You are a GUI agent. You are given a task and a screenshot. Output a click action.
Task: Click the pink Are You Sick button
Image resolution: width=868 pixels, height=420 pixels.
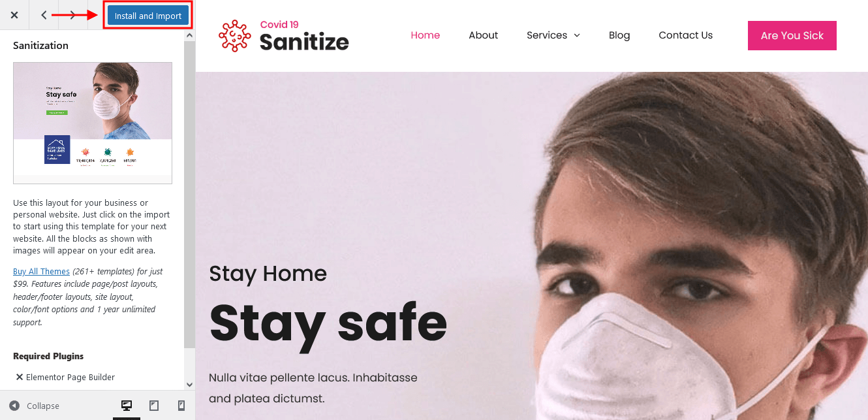tap(792, 35)
